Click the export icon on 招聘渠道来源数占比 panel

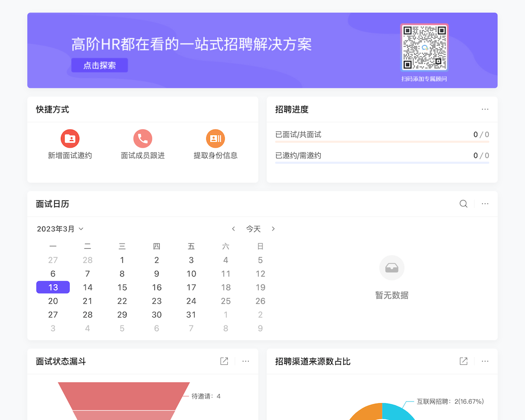(463, 361)
